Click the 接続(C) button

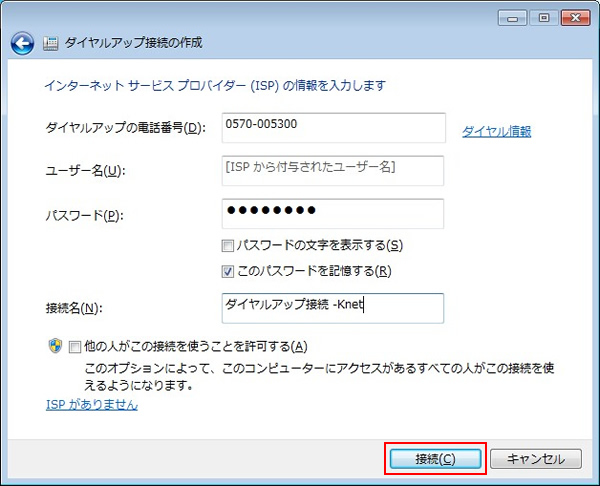coord(435,458)
